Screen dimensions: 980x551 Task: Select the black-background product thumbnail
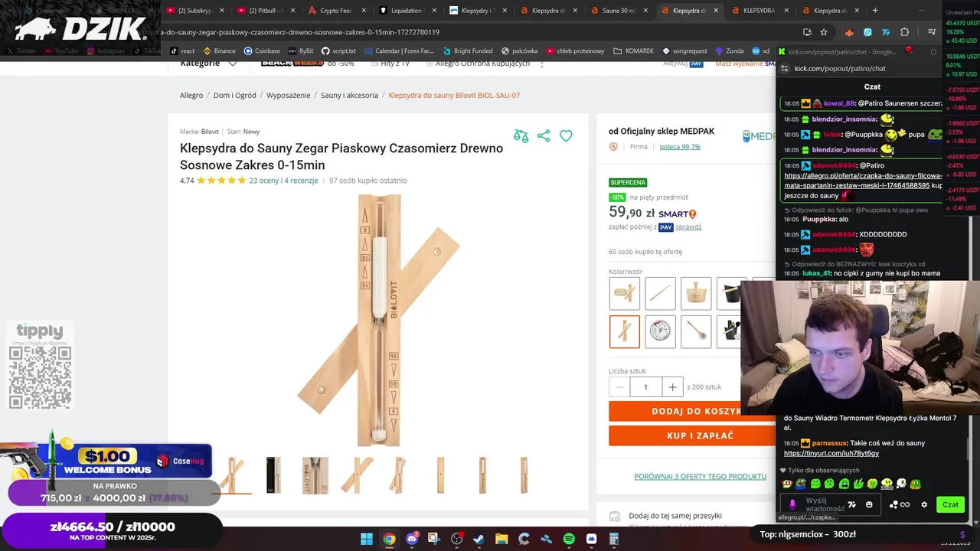273,475
